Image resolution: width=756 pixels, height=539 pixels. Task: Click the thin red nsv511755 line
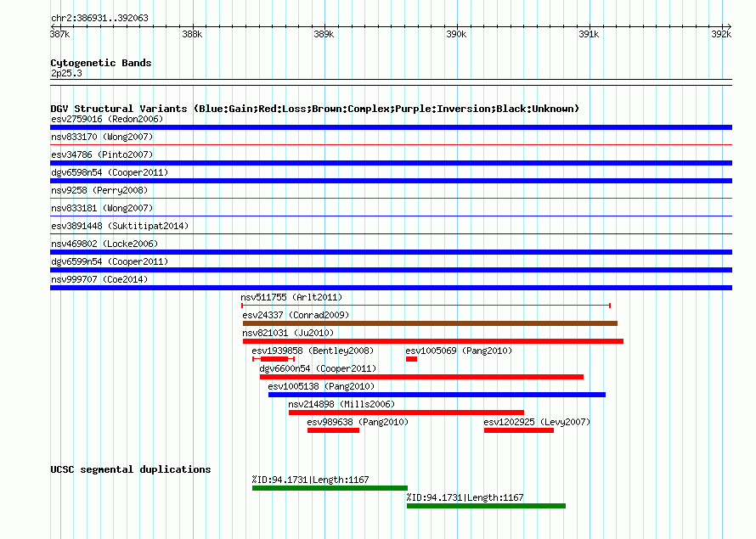tap(426, 306)
